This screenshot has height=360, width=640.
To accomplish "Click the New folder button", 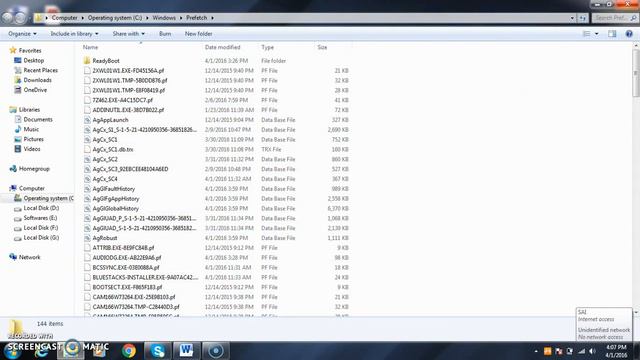I will click(x=198, y=34).
